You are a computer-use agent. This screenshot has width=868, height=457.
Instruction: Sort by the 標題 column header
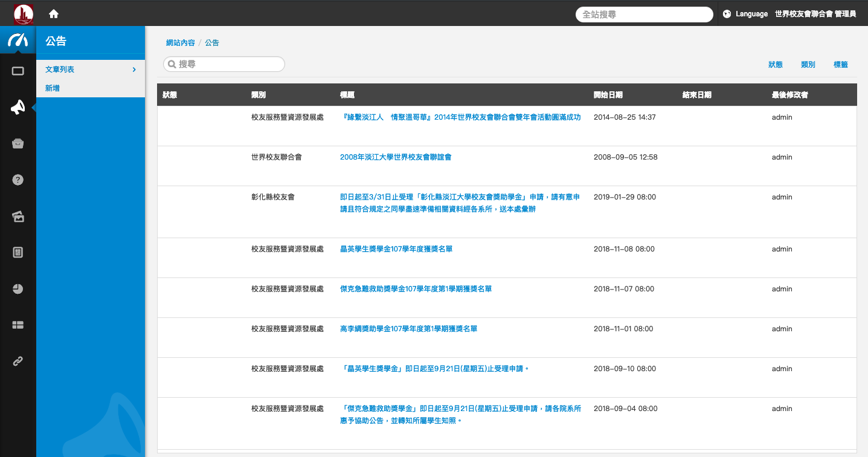(x=347, y=95)
